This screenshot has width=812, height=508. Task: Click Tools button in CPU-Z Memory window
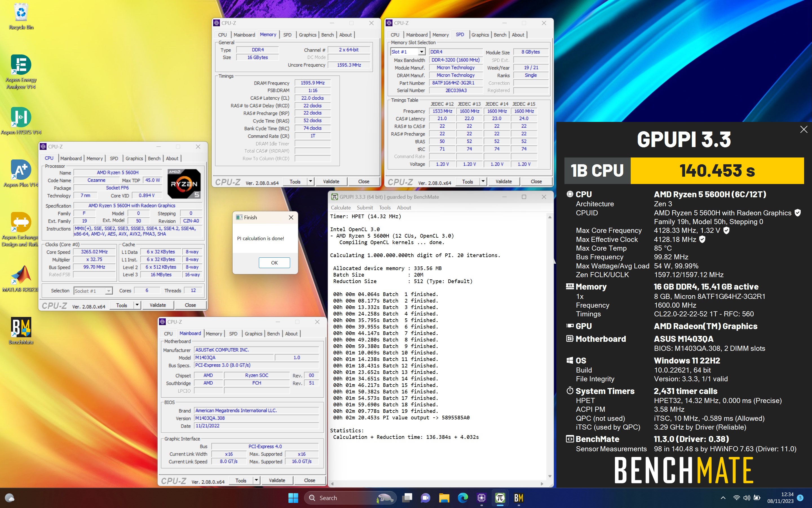coord(295,181)
